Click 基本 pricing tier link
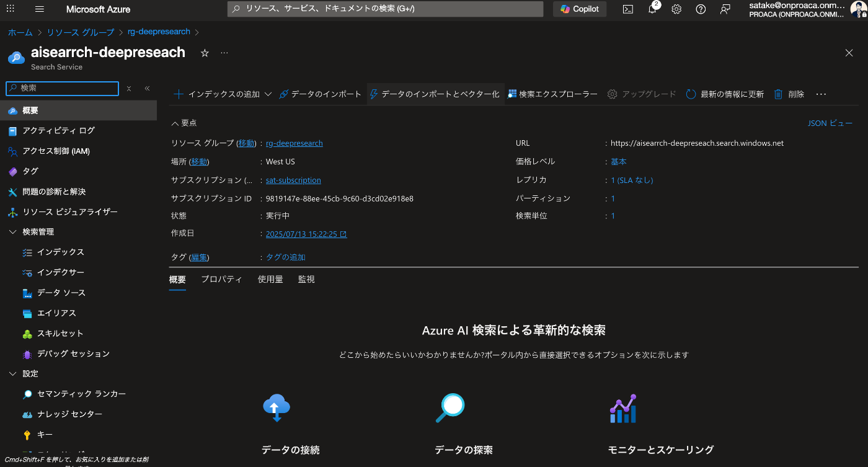Screen dimensions: 868x467 point(619,162)
